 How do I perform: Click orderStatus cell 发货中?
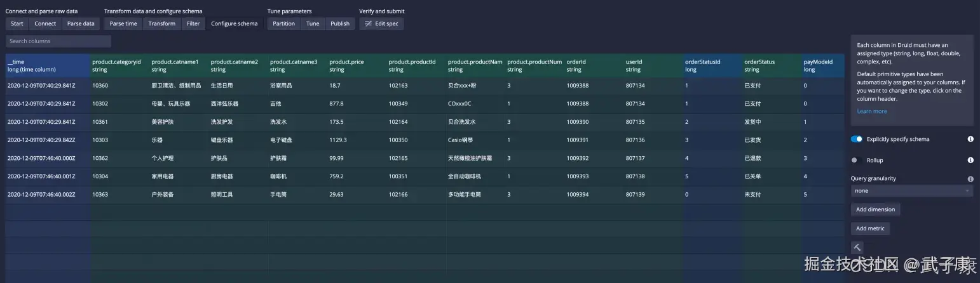pos(772,122)
